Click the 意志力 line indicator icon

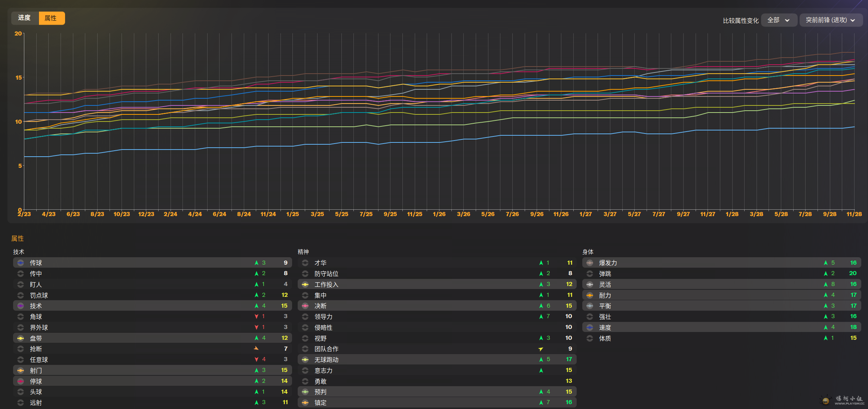point(305,370)
